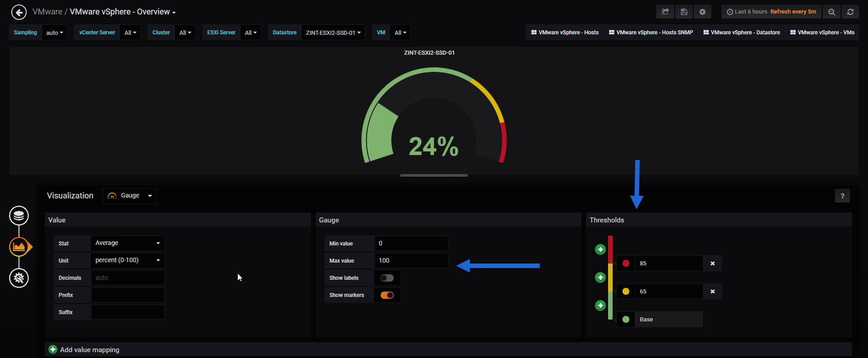Open the Queries database sidebar icon
This screenshot has width=868, height=358.
pyautogui.click(x=19, y=216)
